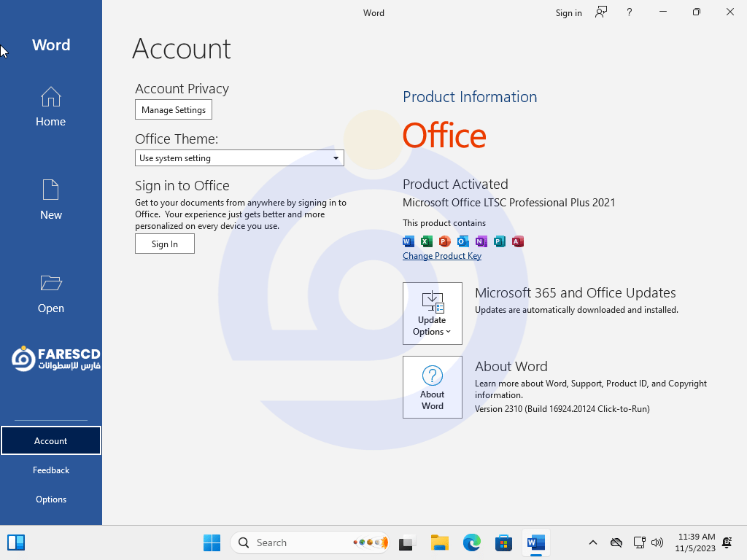Click the Sign In button under Sign in to Office
Image resolution: width=747 pixels, height=560 pixels.
point(164,244)
